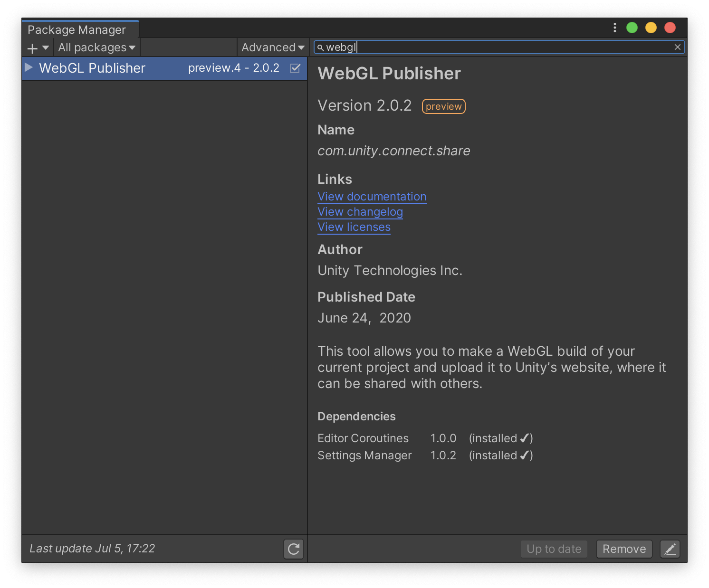Open the Advanced dropdown menu
Screen dimensions: 709x588
[273, 47]
